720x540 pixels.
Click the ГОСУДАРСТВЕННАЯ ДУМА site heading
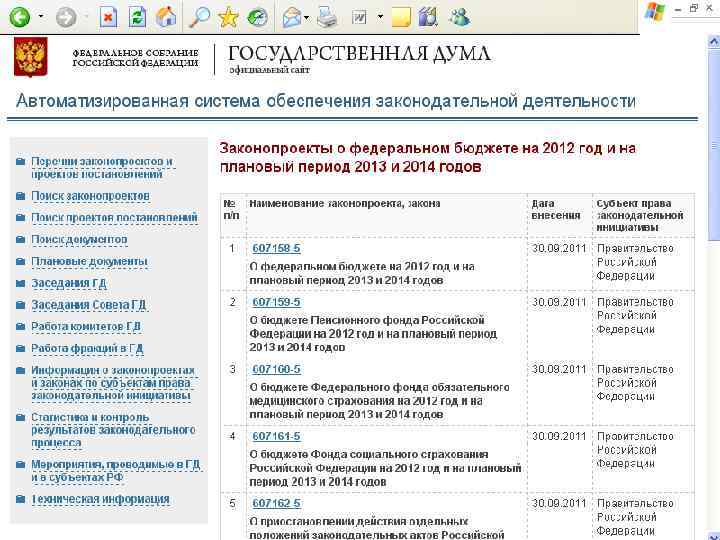tap(360, 54)
